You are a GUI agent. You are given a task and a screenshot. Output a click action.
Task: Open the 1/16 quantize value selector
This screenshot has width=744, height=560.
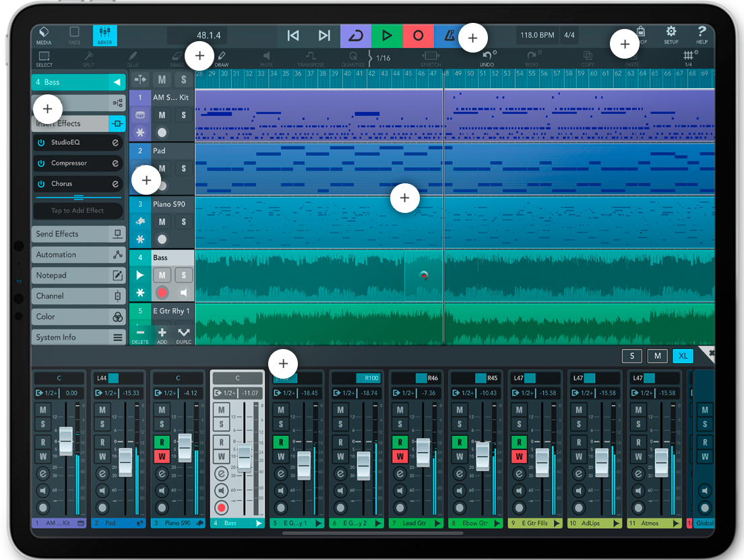pos(383,58)
